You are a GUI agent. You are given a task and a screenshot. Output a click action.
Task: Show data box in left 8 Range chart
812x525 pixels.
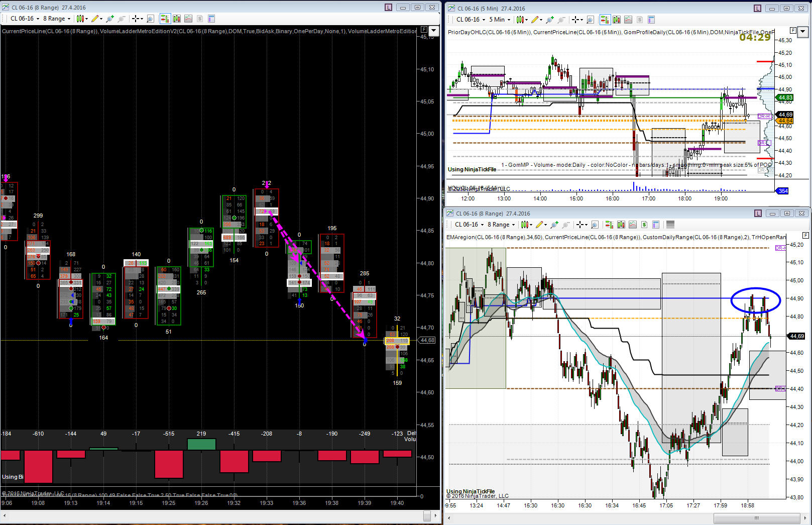pyautogui.click(x=150, y=19)
